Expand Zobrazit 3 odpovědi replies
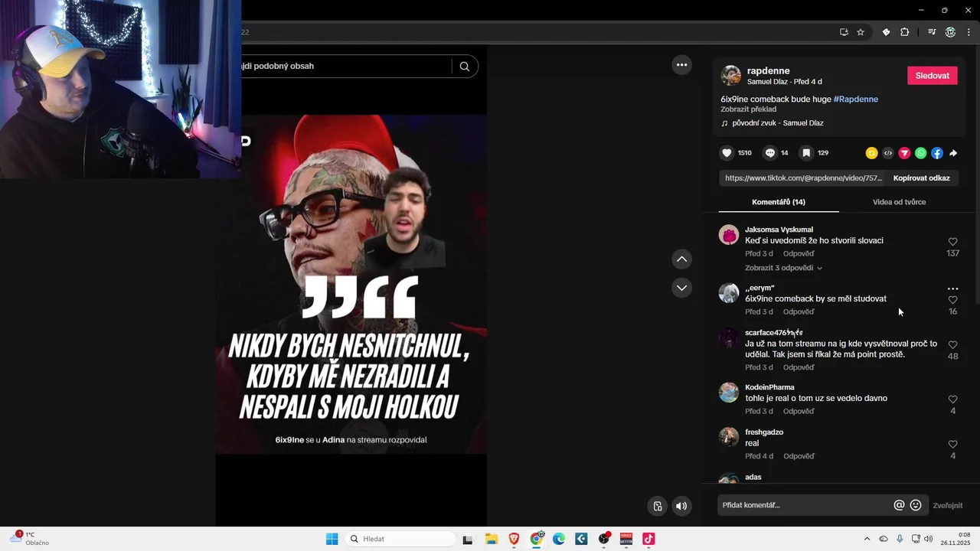 [x=783, y=268]
